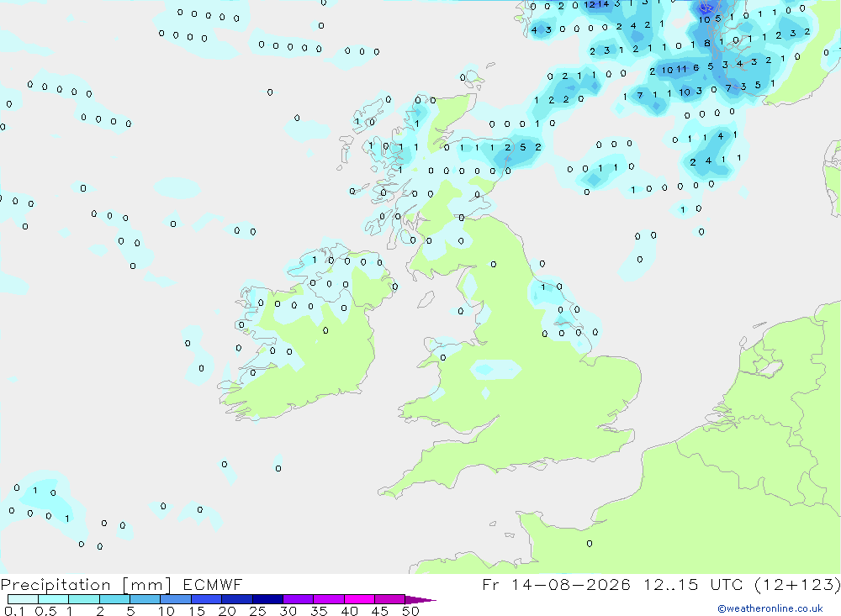Select the 0.5–1 mm legend swatch
This screenshot has width=841, height=616.
click(x=54, y=599)
